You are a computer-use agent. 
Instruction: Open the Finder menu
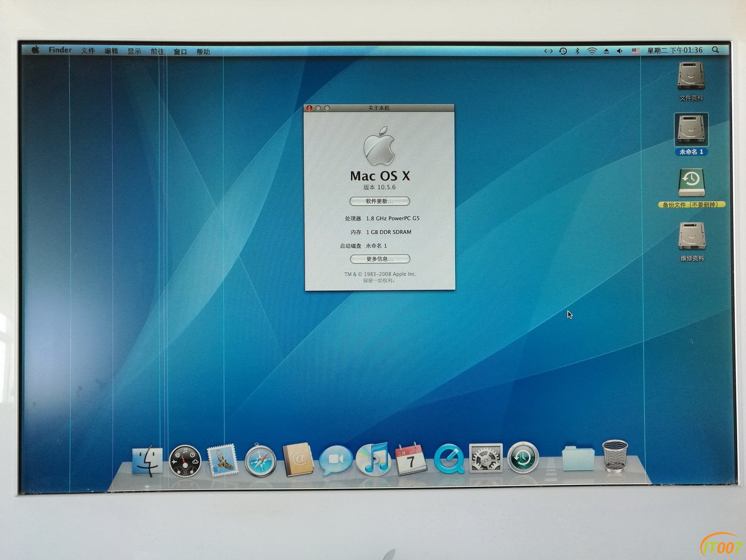coord(60,50)
